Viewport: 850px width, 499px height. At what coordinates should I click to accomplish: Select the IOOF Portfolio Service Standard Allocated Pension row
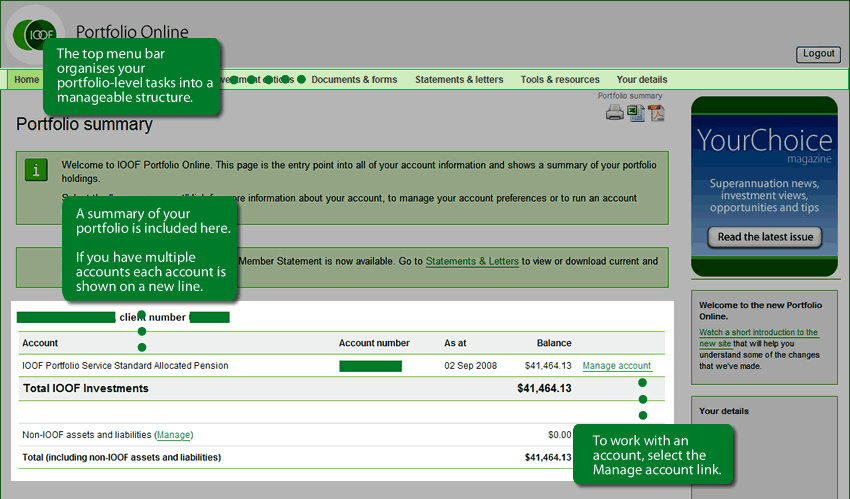tap(342, 366)
